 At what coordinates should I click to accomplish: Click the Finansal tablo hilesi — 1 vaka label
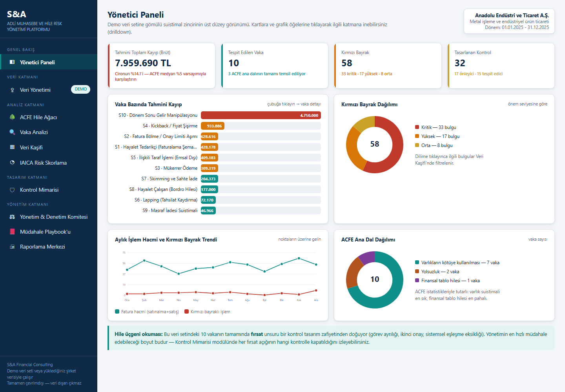pyautogui.click(x=450, y=281)
